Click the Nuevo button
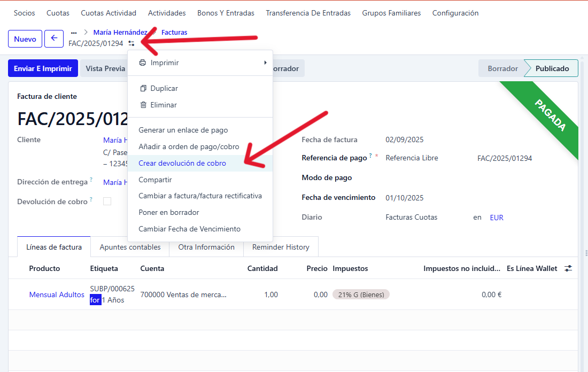This screenshot has width=588, height=372. coord(25,39)
